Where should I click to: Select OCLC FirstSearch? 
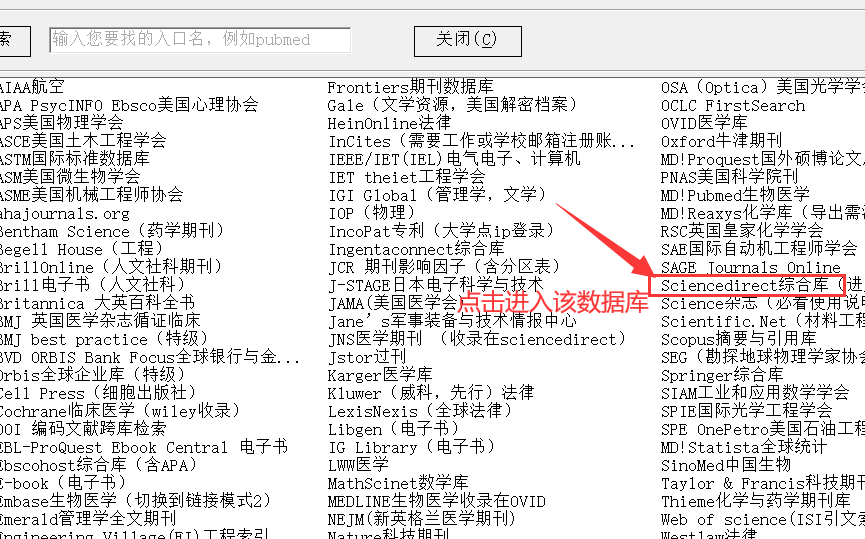(x=733, y=105)
